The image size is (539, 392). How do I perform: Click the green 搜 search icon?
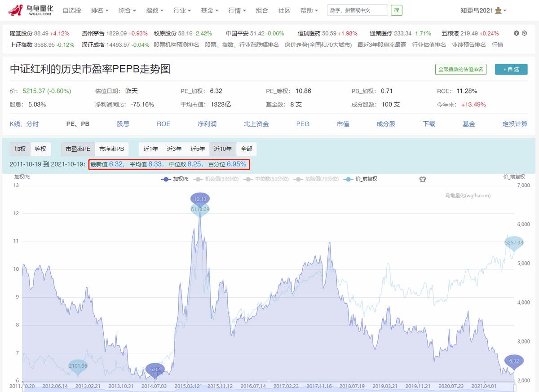coord(396,10)
